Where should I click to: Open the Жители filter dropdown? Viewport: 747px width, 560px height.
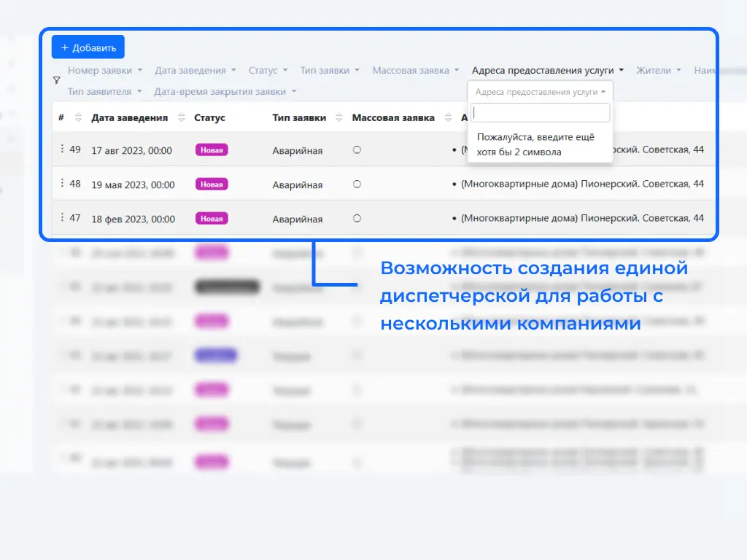(x=658, y=71)
